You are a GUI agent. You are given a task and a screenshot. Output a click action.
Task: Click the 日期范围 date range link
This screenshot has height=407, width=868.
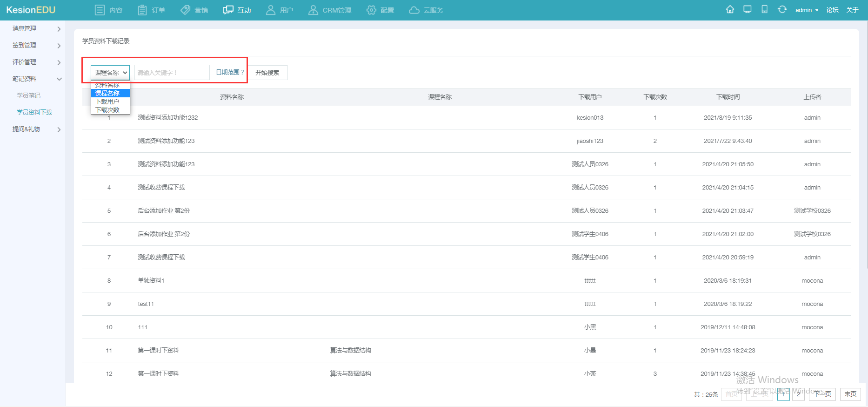click(x=230, y=72)
